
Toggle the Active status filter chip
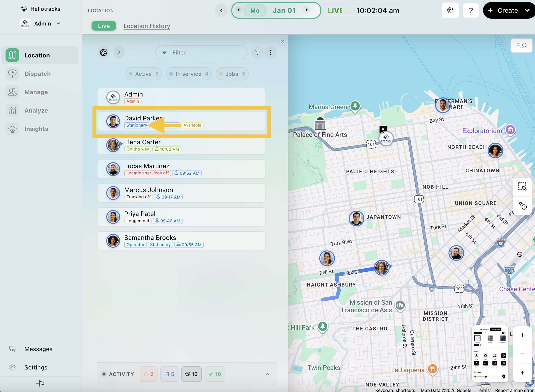tap(144, 74)
